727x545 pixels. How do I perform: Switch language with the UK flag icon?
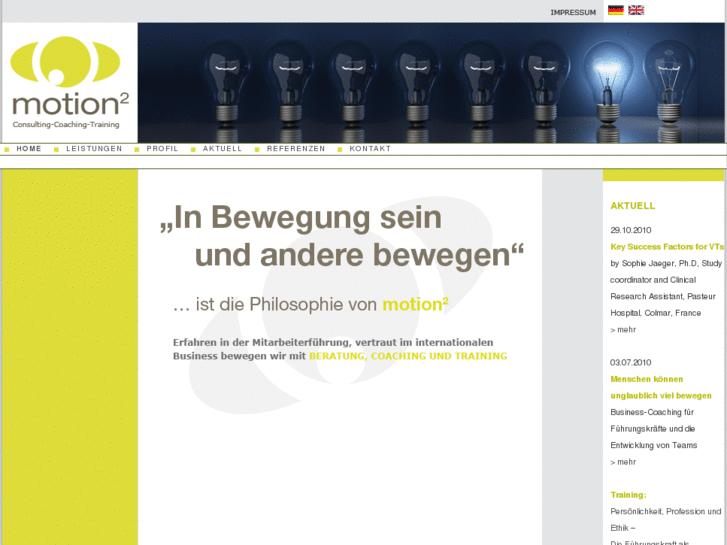coord(636,10)
